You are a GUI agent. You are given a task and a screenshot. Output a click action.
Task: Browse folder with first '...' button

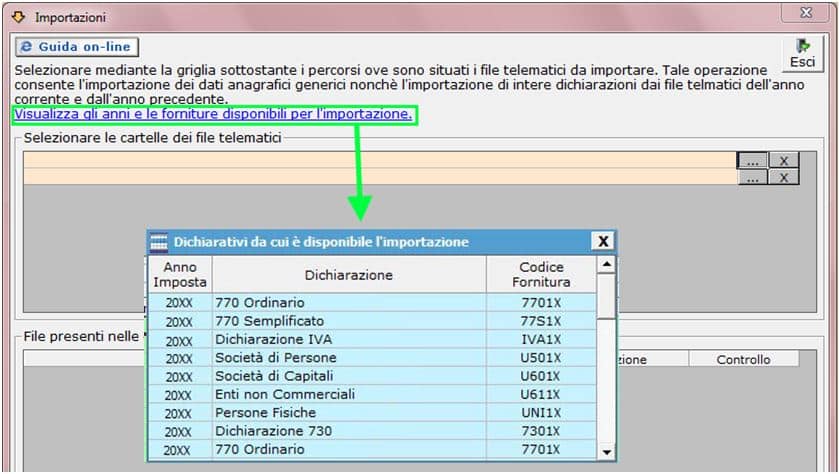(753, 160)
